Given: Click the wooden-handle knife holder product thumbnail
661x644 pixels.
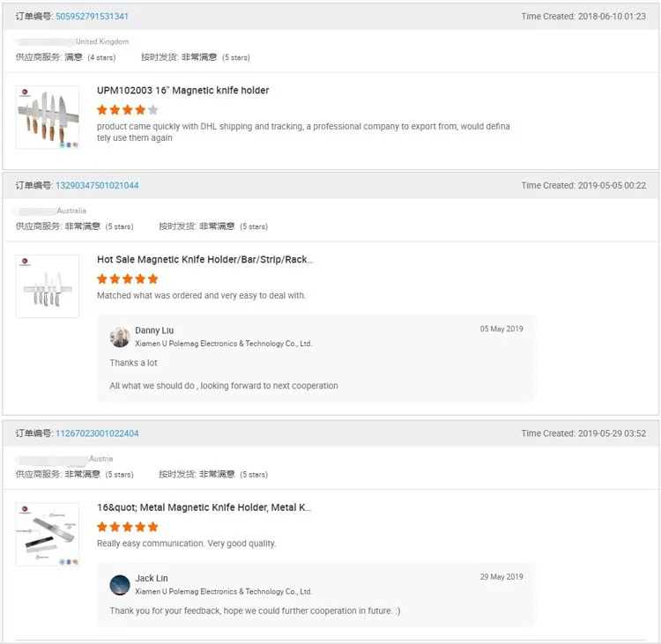Looking at the screenshot, I should pos(48,117).
